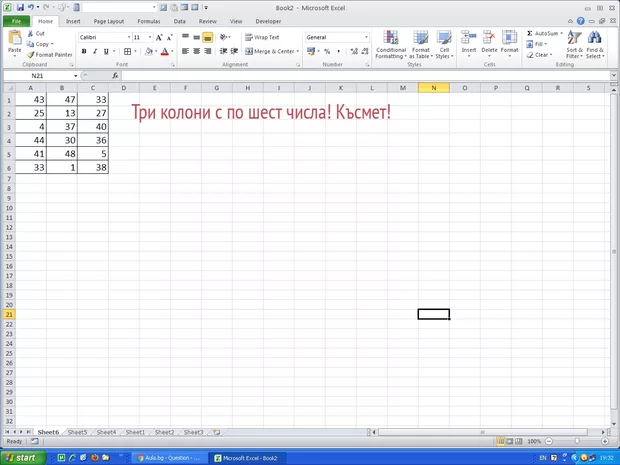Click the zoom slider handle
Screen dimensions: 620x465
tap(577, 441)
